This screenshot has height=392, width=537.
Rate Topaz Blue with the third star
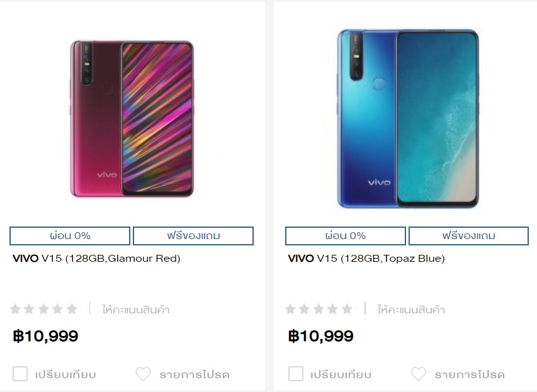[319, 309]
